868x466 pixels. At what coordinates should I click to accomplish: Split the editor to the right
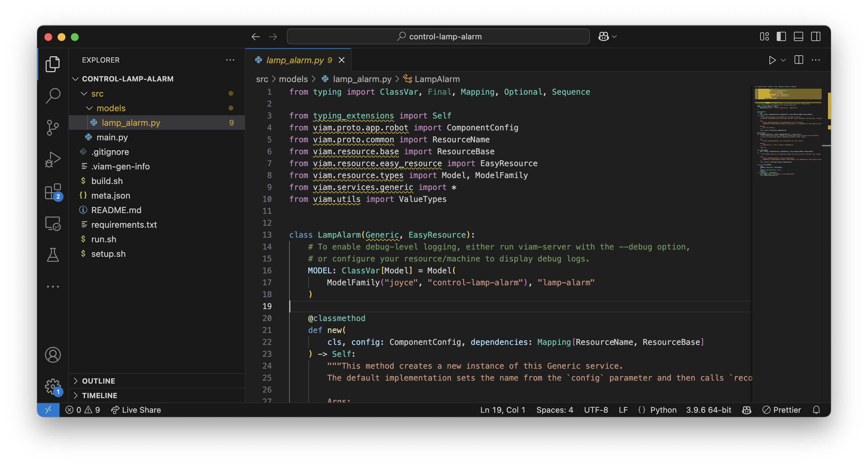tap(799, 60)
